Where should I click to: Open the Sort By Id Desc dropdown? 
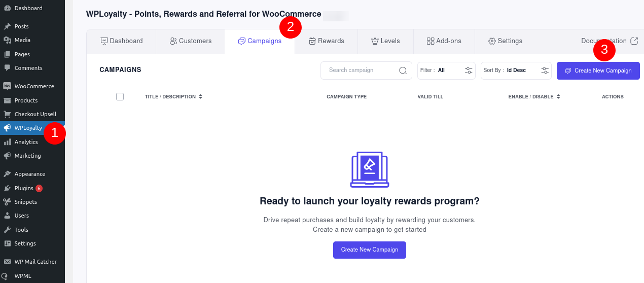(x=516, y=70)
